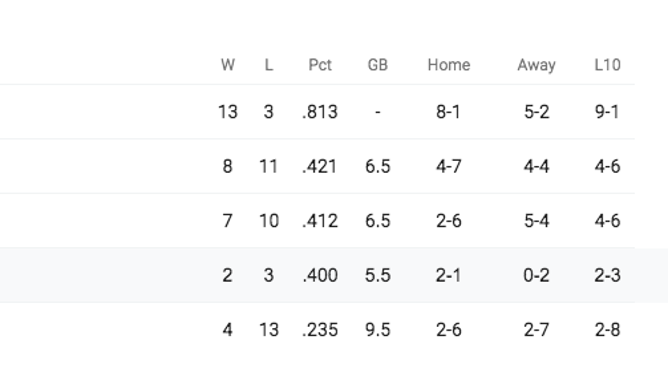The image size is (668, 376).
Task: Click the L column header
Action: (x=268, y=65)
